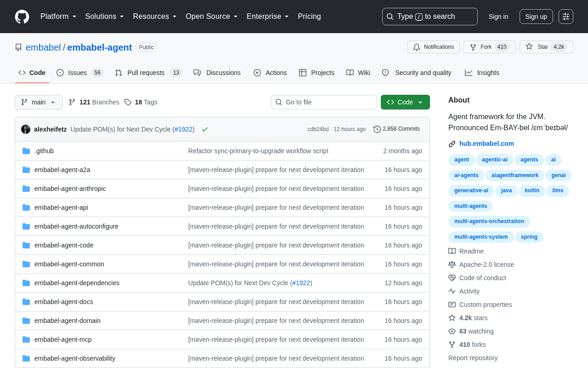This screenshot has width=588, height=368.
Task: Visit the hub.embabel.com link
Action: pos(486,144)
